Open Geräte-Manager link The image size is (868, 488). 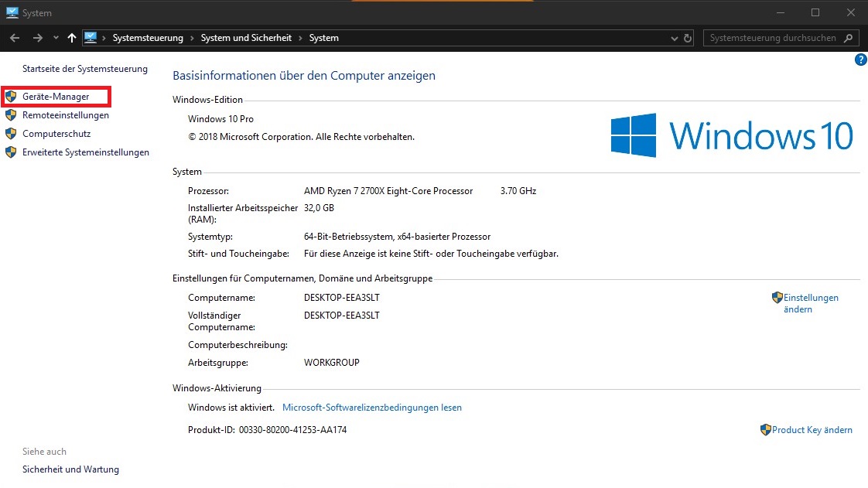(56, 96)
